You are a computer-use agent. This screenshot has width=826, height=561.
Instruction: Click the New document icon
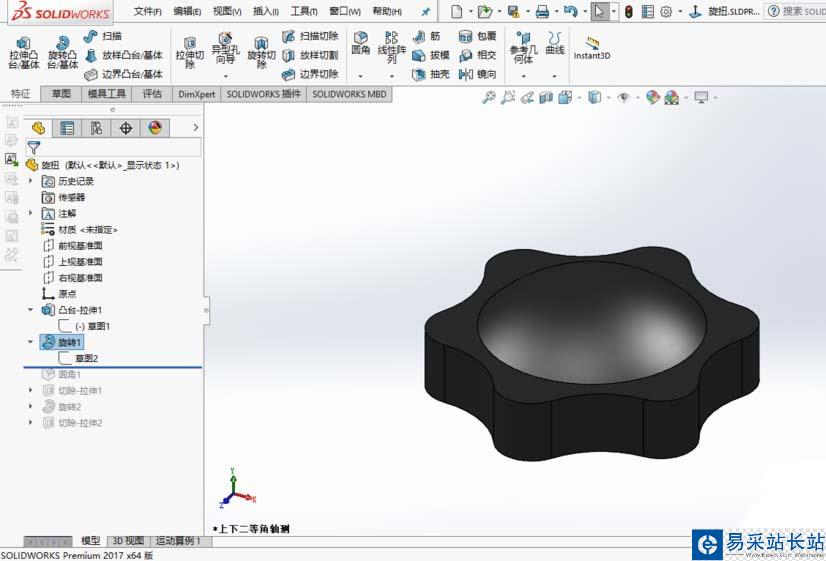457,12
